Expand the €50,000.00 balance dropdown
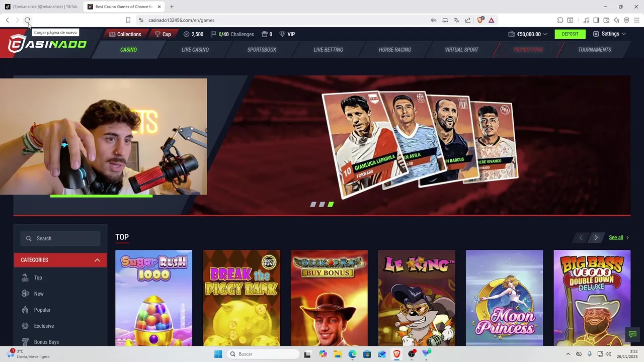This screenshot has width=644, height=362. coord(528,34)
